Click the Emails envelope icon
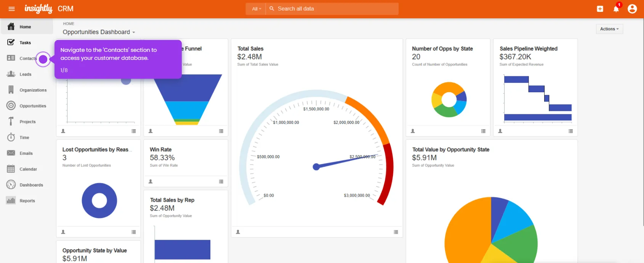644x263 pixels. 11,153
